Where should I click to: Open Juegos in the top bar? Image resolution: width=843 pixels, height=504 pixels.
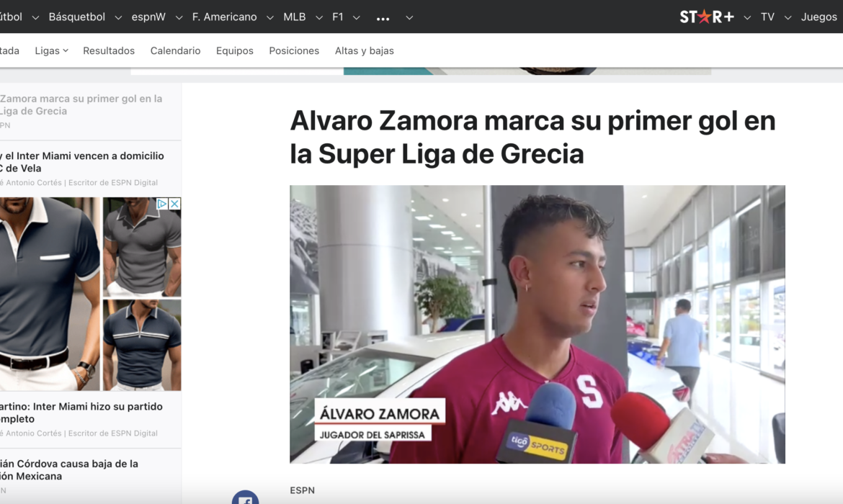tap(819, 17)
